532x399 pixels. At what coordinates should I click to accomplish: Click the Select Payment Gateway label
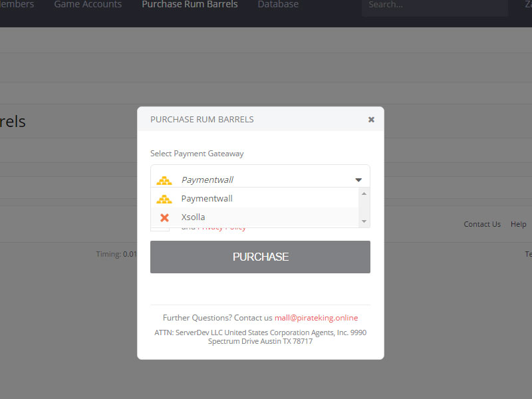(197, 154)
